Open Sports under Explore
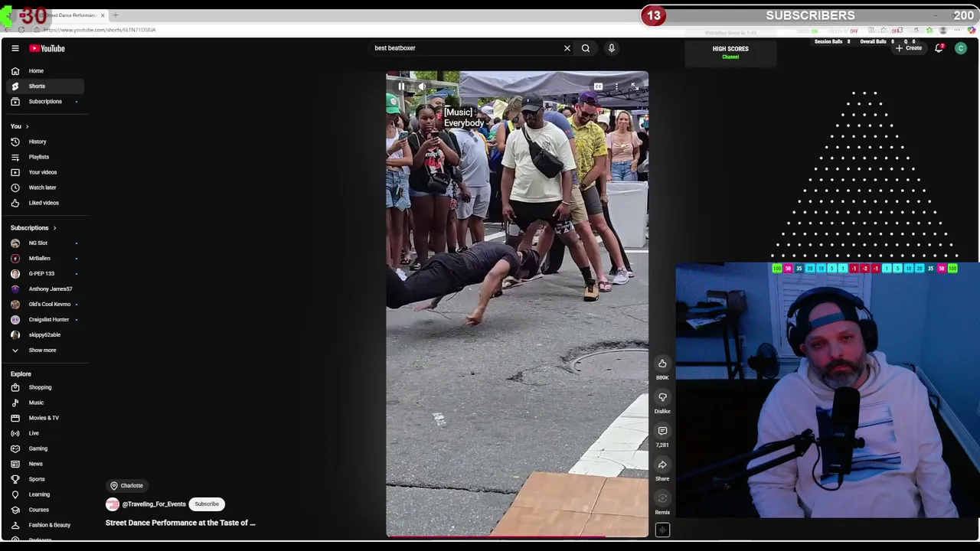Screen dimensions: 980x551 tap(44, 479)
